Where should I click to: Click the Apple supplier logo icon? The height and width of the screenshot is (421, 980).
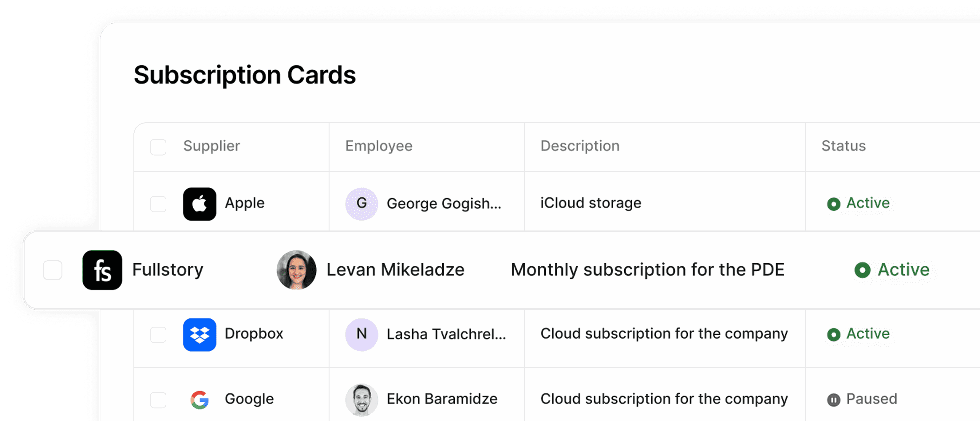click(x=200, y=204)
